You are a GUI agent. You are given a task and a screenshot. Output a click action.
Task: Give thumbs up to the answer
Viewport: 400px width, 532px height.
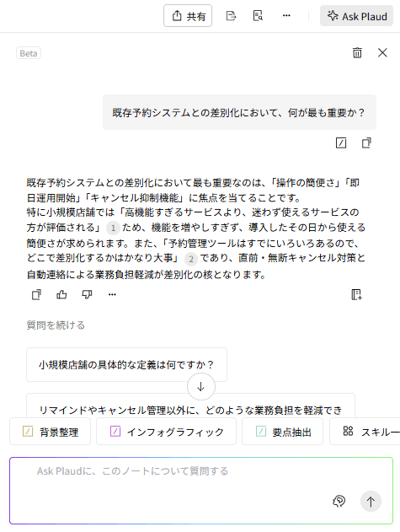(61, 294)
